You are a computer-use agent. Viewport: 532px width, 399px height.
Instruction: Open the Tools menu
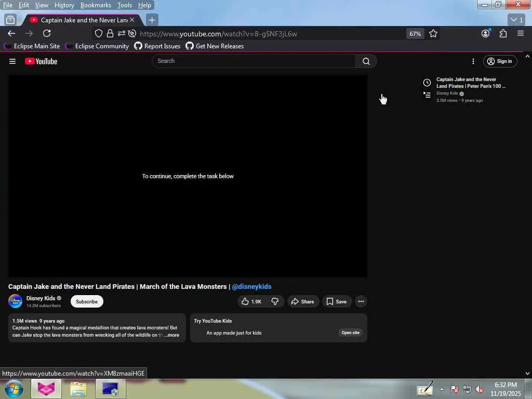click(x=125, y=5)
